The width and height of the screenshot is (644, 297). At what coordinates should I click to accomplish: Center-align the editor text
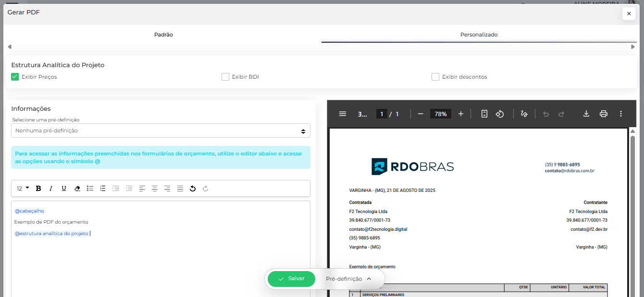click(x=155, y=189)
